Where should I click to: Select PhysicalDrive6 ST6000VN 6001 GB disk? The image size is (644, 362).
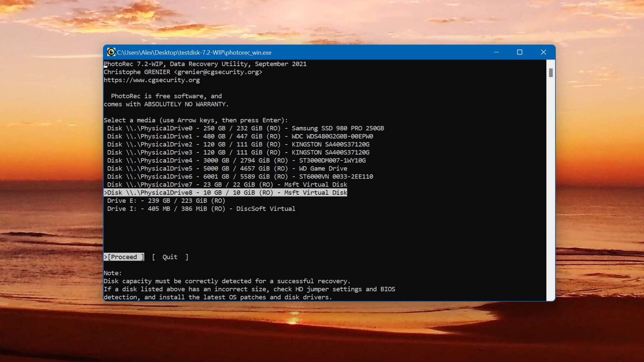(240, 176)
